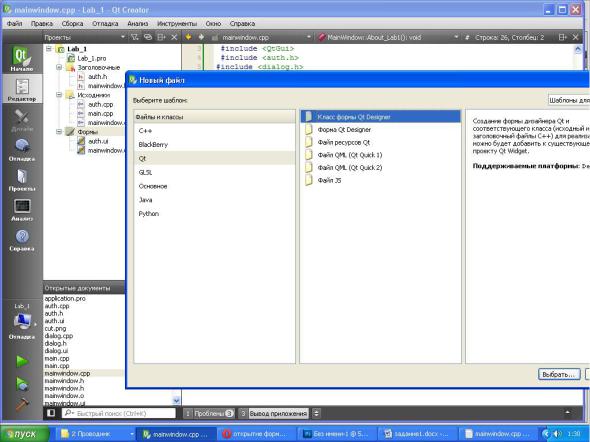
Task: Build the project with hammer icon
Action: click(x=22, y=405)
